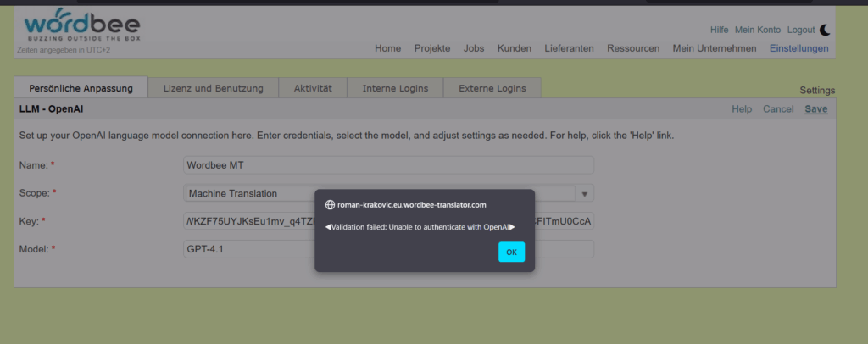The height and width of the screenshot is (344, 868).
Task: Focus the Name field Wordbee MT
Action: tap(388, 165)
